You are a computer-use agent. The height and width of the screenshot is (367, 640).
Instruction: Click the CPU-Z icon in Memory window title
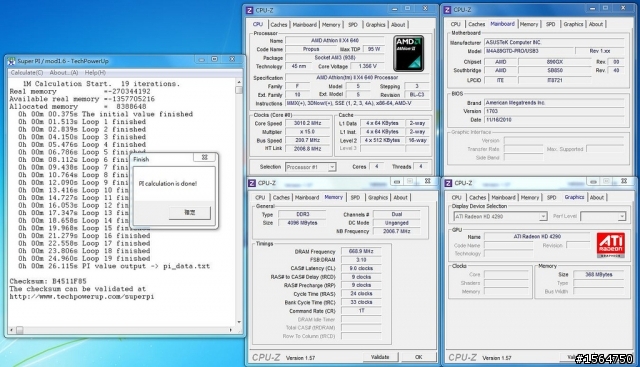(x=252, y=183)
